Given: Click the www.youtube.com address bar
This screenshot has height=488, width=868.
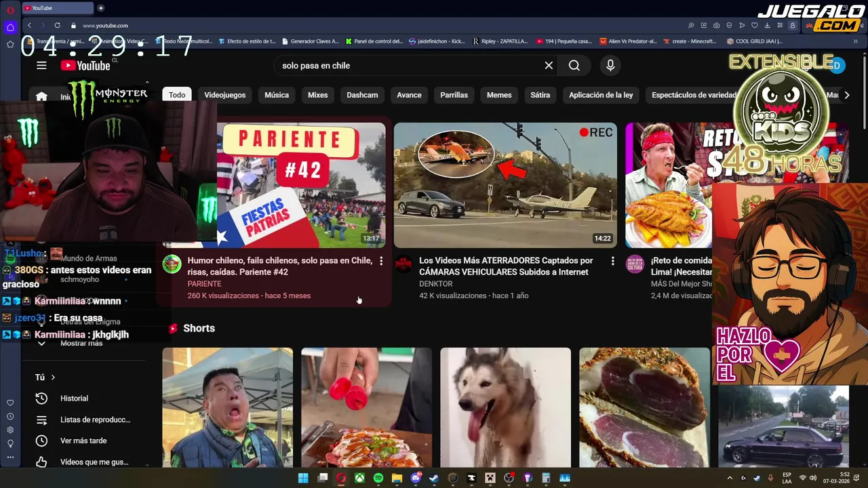Looking at the screenshot, I should point(105,26).
